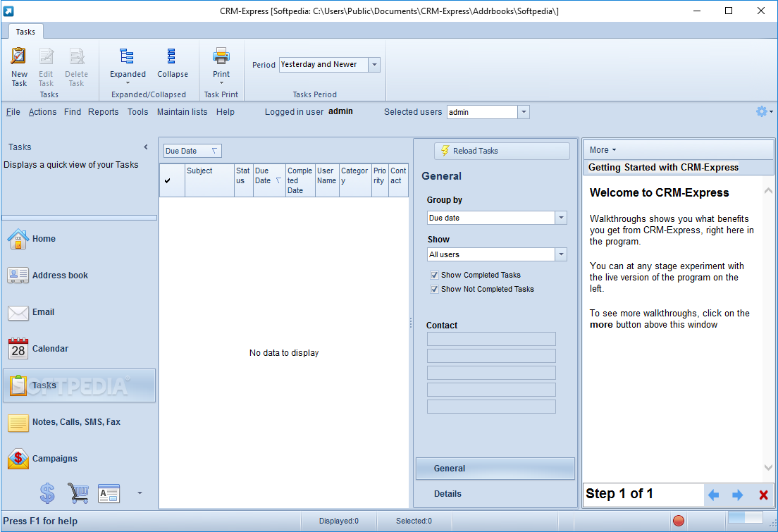Screen dimensions: 778x532
Task: Open Calendar in the sidebar
Action: (x=80, y=349)
